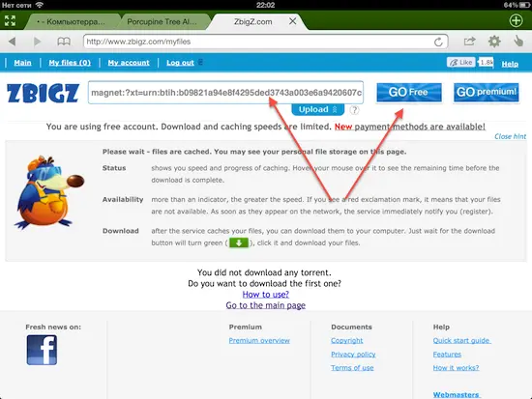This screenshot has height=399, width=532.
Task: Tap the Wi-Fi status icon
Action: pos(40,5)
